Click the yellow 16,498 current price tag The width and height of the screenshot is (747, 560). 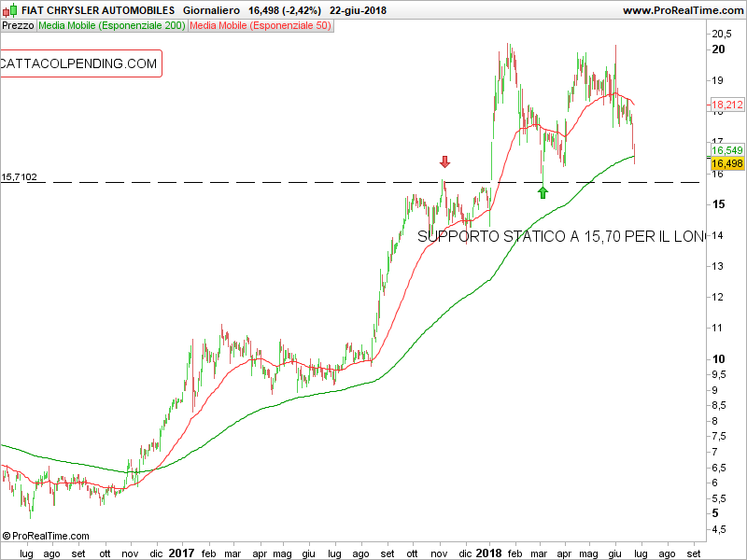pyautogui.click(x=726, y=163)
